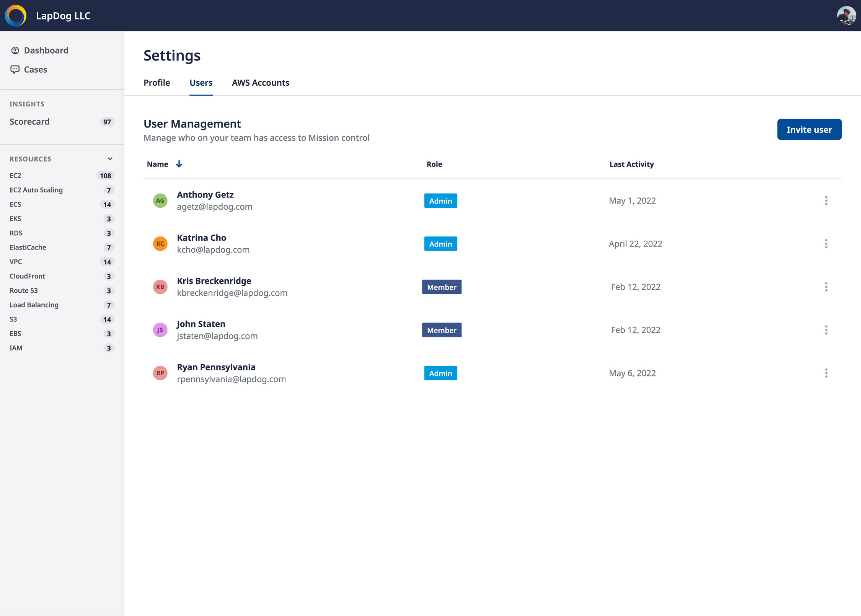
Task: Click the LapDog logo icon
Action: pyautogui.click(x=16, y=16)
